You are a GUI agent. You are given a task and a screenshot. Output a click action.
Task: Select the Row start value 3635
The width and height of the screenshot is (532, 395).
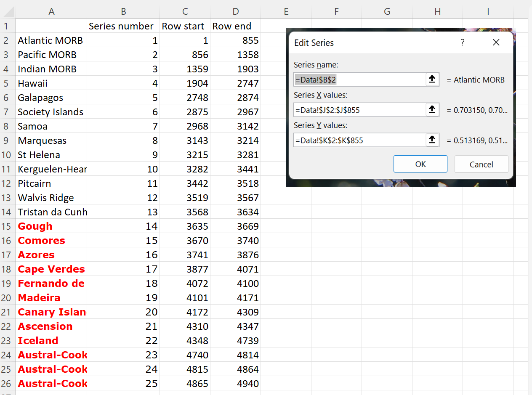[x=185, y=226]
